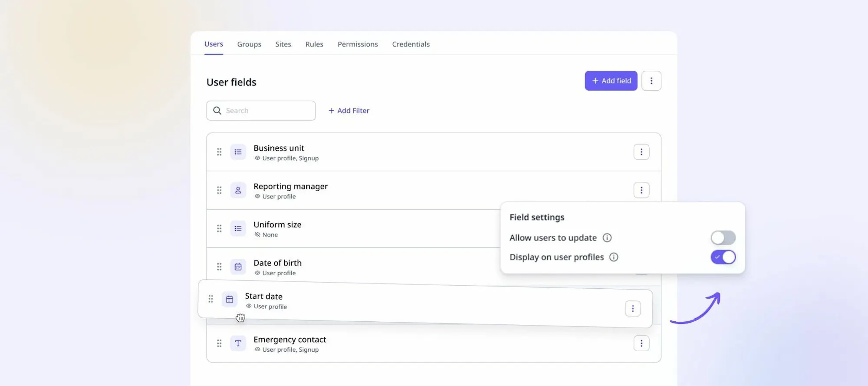Click eye icon under Business unit
This screenshot has height=386, width=868.
coord(257,158)
